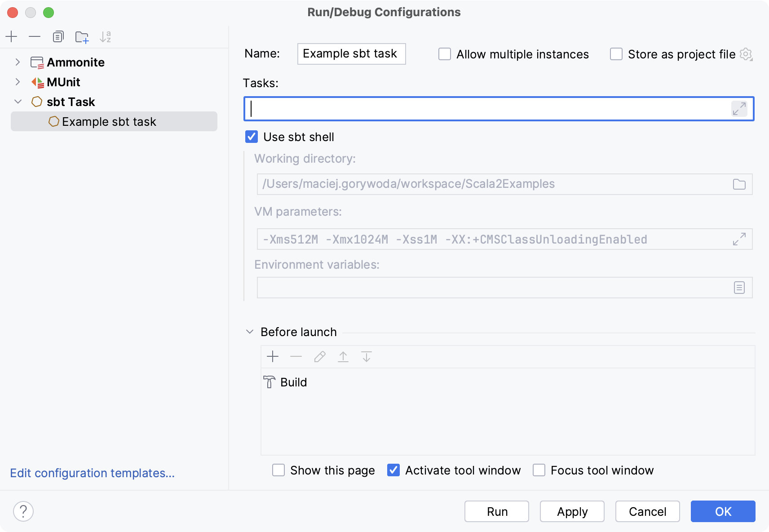The image size is (769, 532).
Task: Sort configurations alphabetically
Action: pyautogui.click(x=106, y=36)
